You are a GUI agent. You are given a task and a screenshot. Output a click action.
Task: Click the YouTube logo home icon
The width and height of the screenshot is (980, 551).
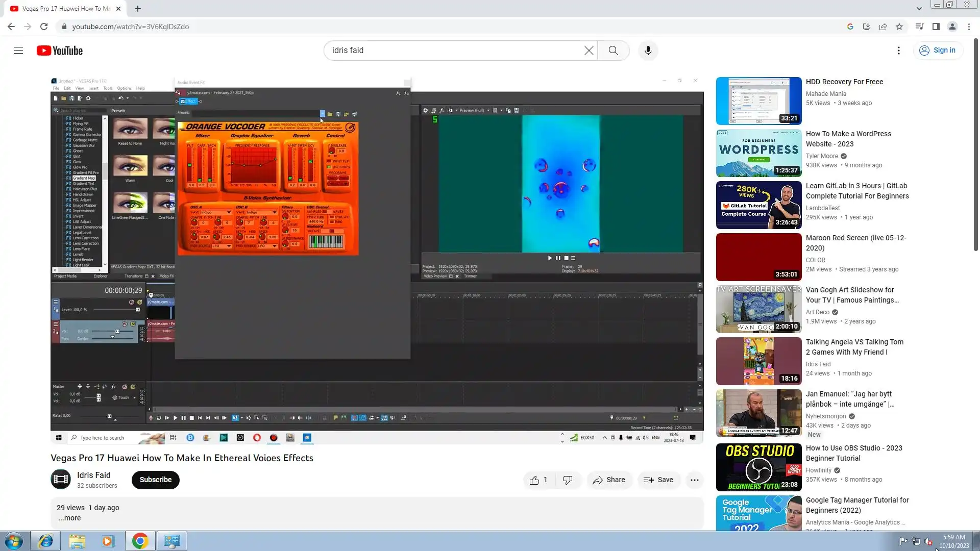click(60, 51)
